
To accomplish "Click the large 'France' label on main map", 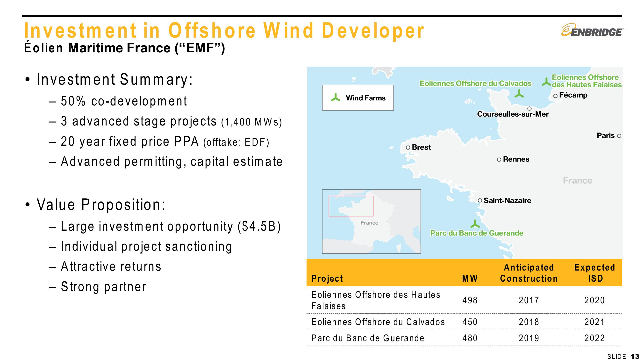I will click(x=578, y=180).
